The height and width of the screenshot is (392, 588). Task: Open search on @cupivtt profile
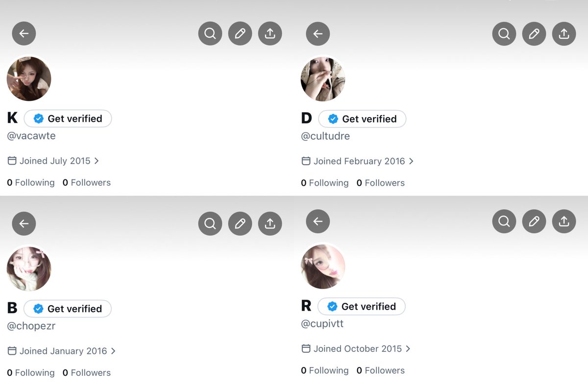[x=504, y=221]
